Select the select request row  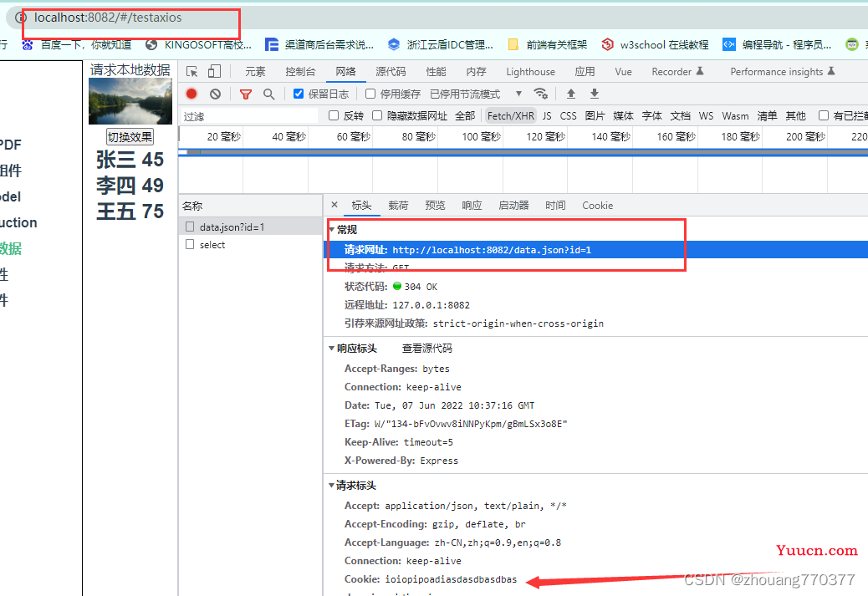(251, 244)
